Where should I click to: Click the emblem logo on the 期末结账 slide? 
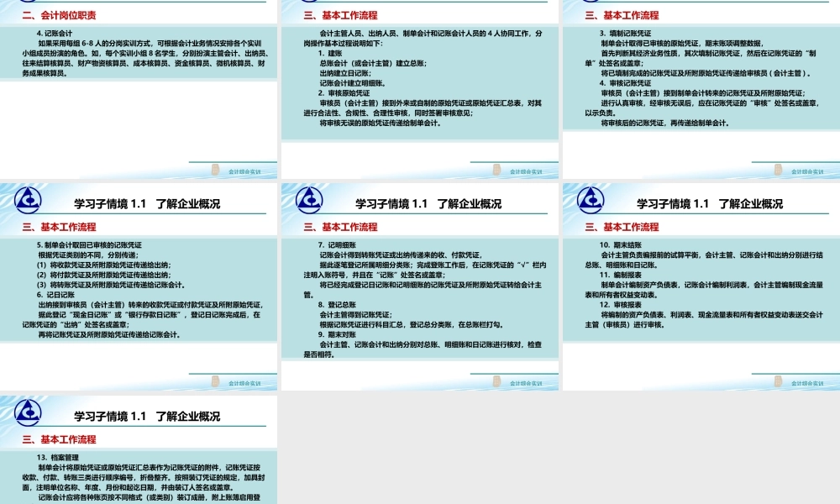pyautogui.click(x=591, y=202)
